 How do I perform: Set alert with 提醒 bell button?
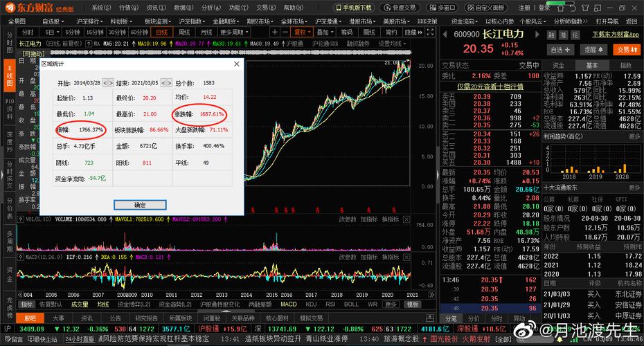tap(593, 50)
